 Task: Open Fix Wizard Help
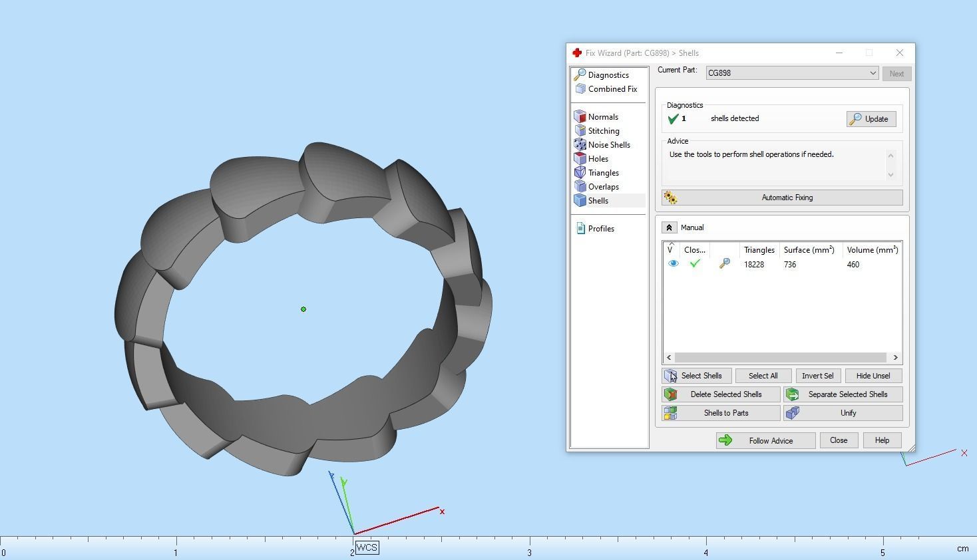pos(882,440)
